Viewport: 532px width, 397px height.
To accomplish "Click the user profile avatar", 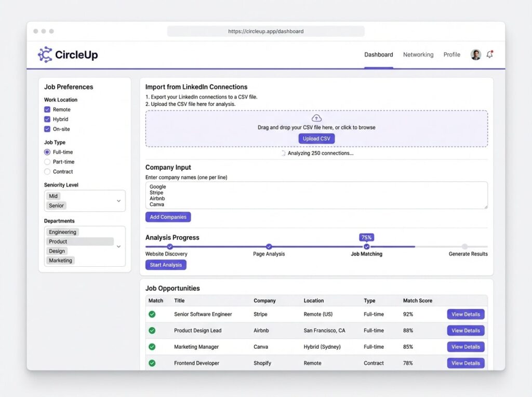I will 475,54.
